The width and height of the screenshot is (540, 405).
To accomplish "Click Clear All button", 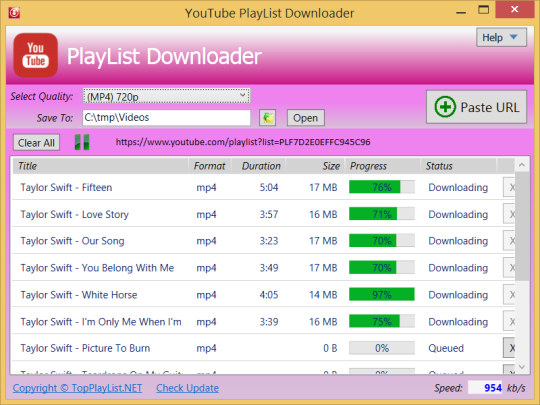I will [x=36, y=143].
